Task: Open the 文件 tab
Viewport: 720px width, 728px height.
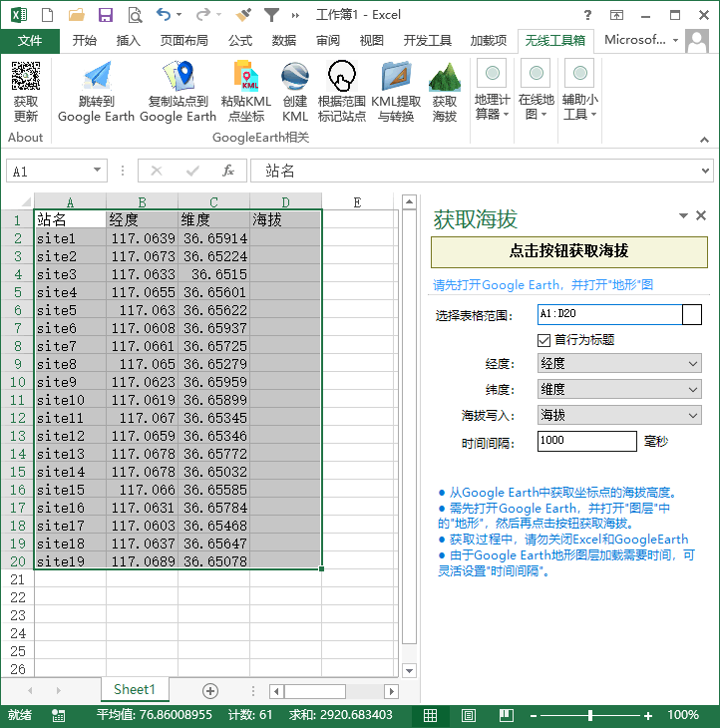Action: coord(30,41)
